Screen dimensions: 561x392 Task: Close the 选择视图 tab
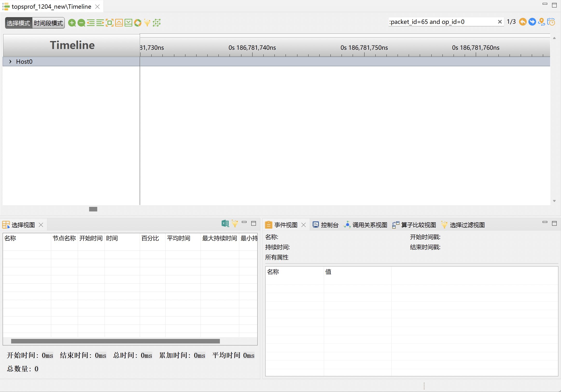point(41,225)
